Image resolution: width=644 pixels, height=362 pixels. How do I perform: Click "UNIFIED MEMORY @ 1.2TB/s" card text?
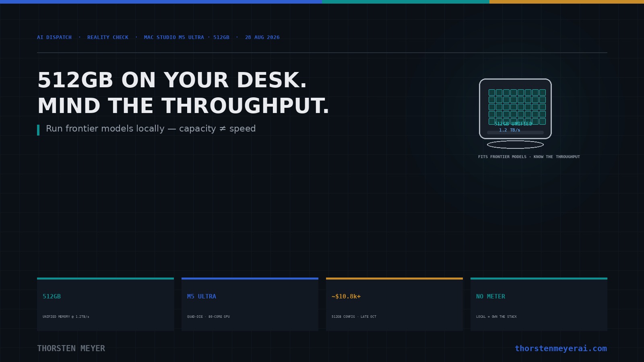66,317
